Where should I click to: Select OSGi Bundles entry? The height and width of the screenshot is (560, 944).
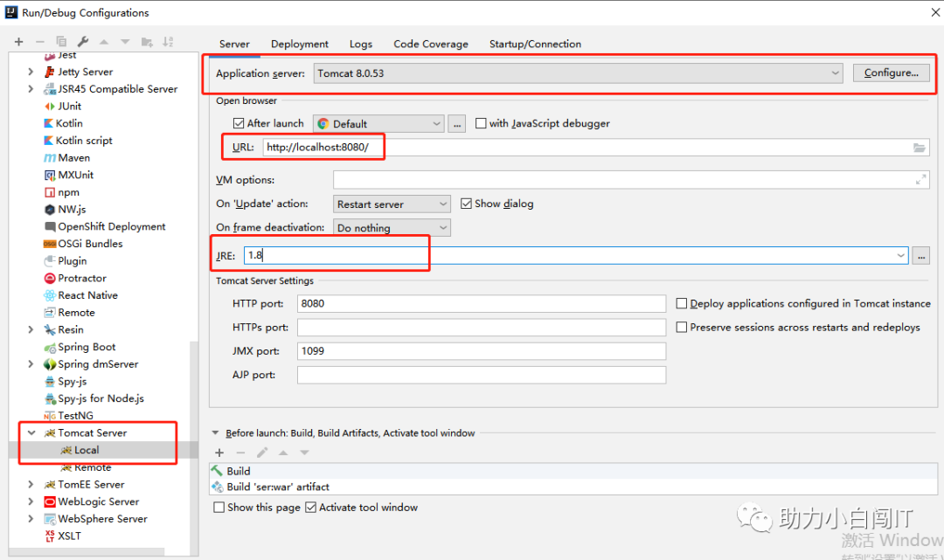tap(90, 244)
